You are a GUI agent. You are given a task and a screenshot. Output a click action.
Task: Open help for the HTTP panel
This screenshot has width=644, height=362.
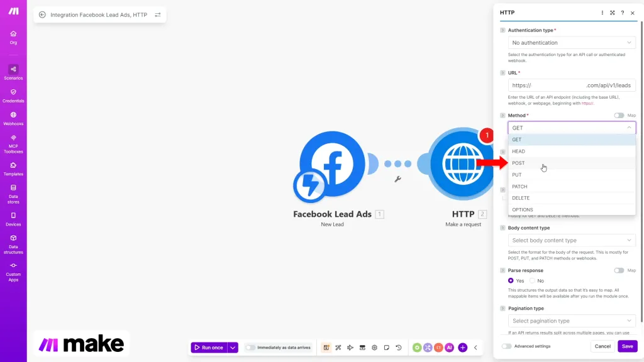(x=622, y=13)
